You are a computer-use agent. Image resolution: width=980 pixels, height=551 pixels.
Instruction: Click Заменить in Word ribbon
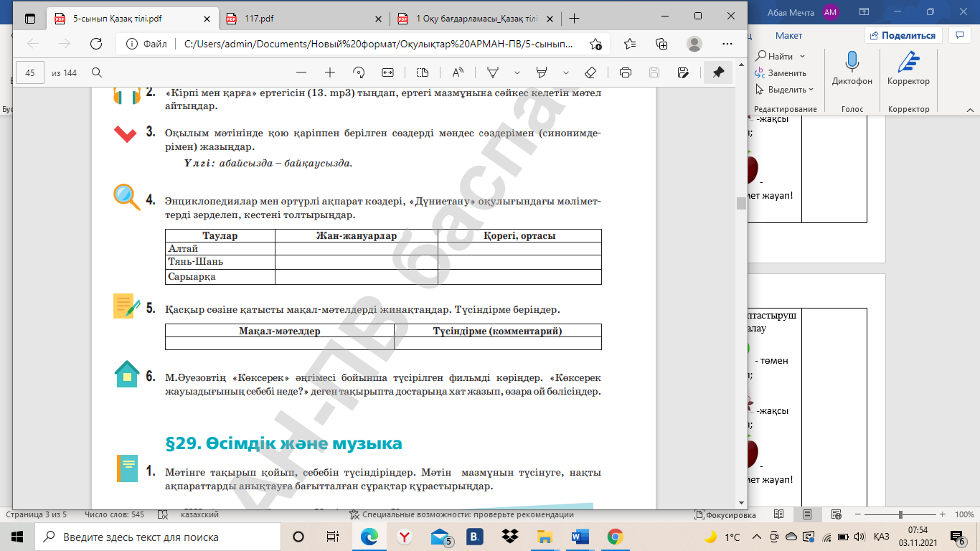(781, 73)
